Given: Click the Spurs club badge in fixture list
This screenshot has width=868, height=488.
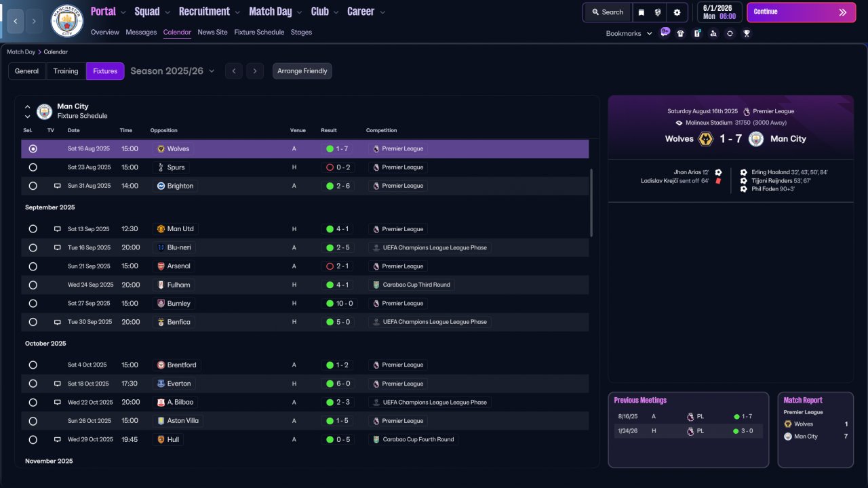Looking at the screenshot, I should pyautogui.click(x=161, y=167).
